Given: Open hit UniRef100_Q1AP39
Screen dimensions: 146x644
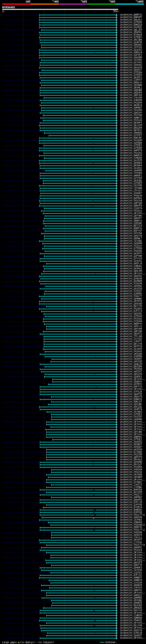Looking at the screenshot, I should point(131,42).
